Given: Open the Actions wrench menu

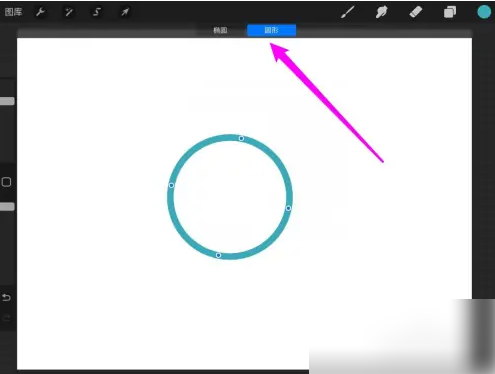Looking at the screenshot, I should pos(40,12).
